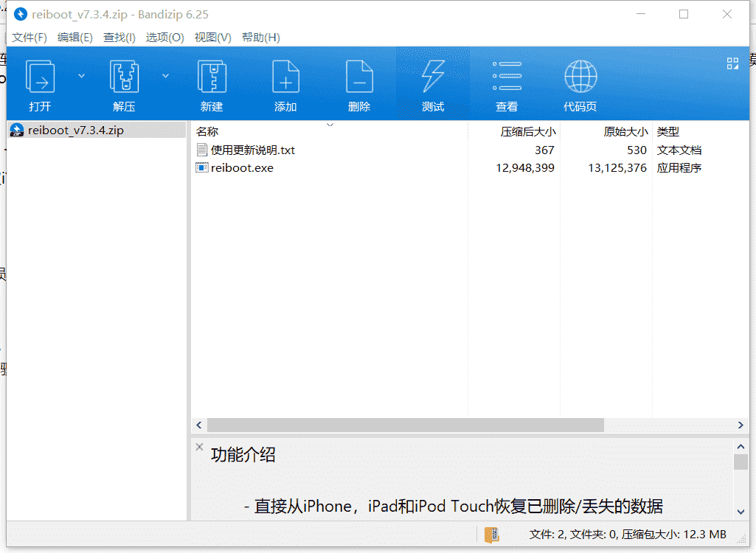This screenshot has width=756, height=553.
Task: Click the sort chevron above the 名称 column
Action: [x=330, y=125]
